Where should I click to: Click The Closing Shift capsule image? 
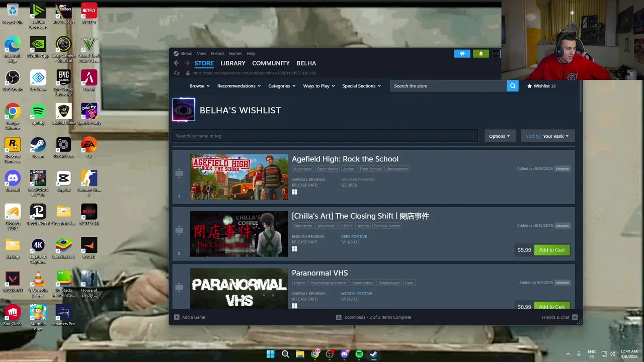tap(239, 234)
